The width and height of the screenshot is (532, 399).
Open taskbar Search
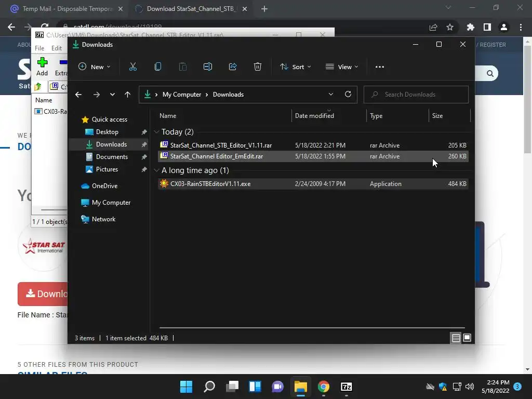209,387
